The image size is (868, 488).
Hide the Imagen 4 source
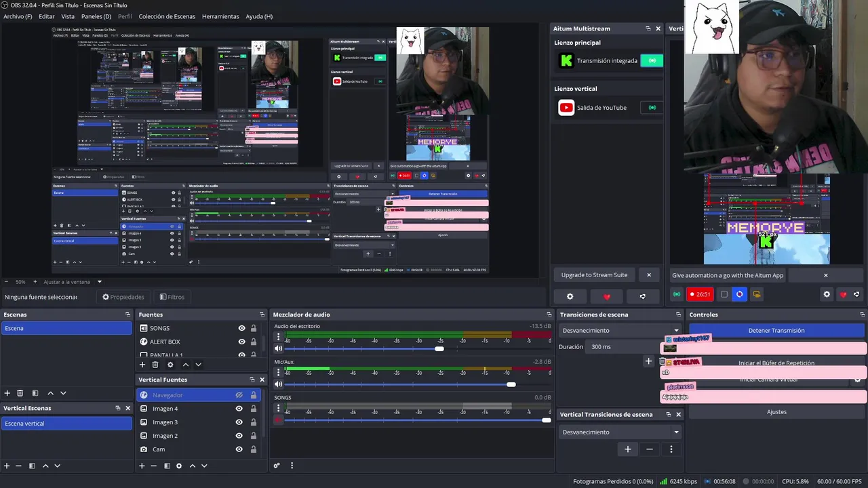[239, 409]
